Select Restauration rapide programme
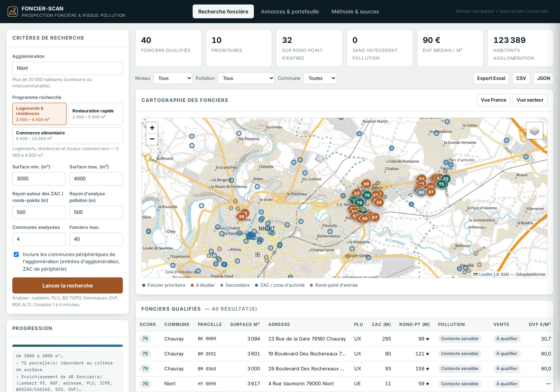The height and width of the screenshot is (392, 560). click(96, 114)
